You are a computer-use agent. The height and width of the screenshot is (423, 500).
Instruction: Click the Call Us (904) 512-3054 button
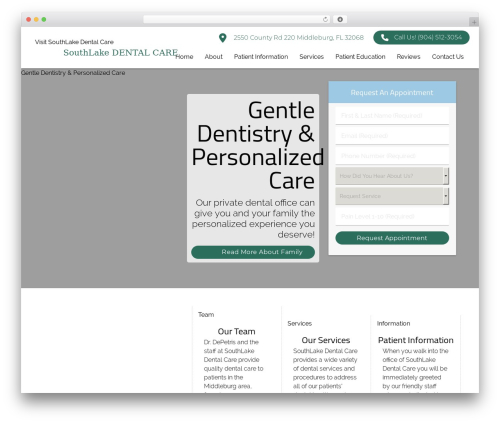tap(421, 38)
